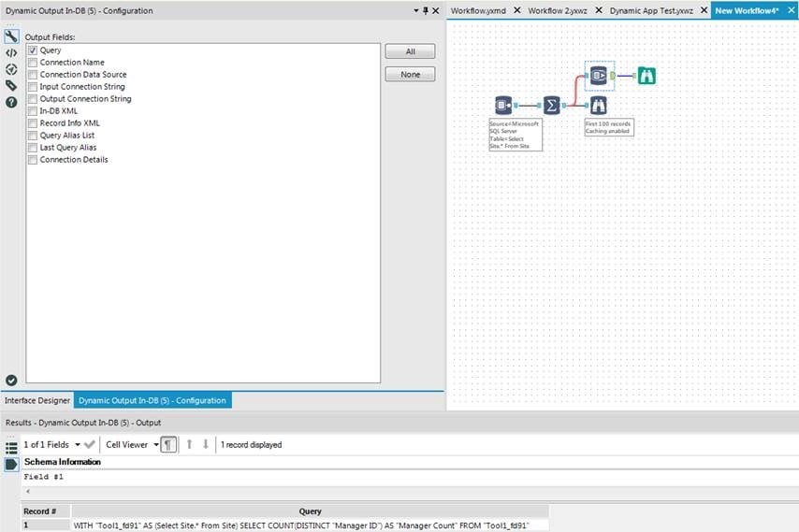Select the green Browse tool on canvas
The height and width of the screenshot is (532, 799).
pos(646,76)
